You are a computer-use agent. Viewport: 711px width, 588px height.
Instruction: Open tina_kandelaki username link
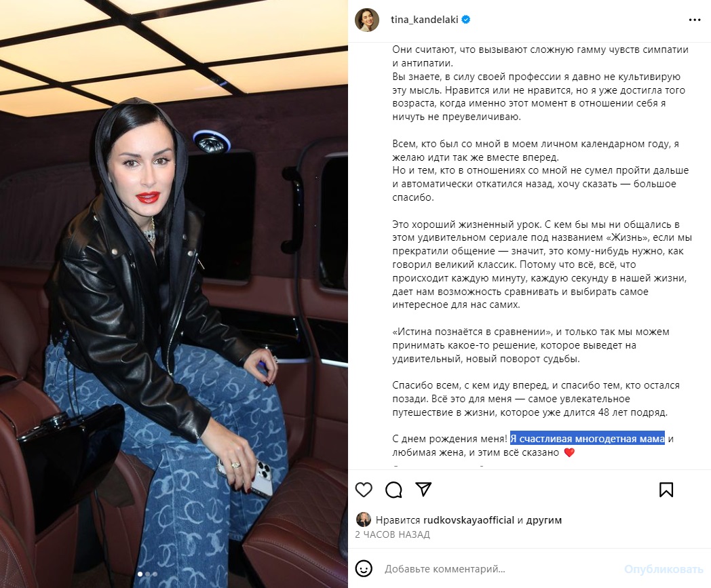(x=425, y=20)
